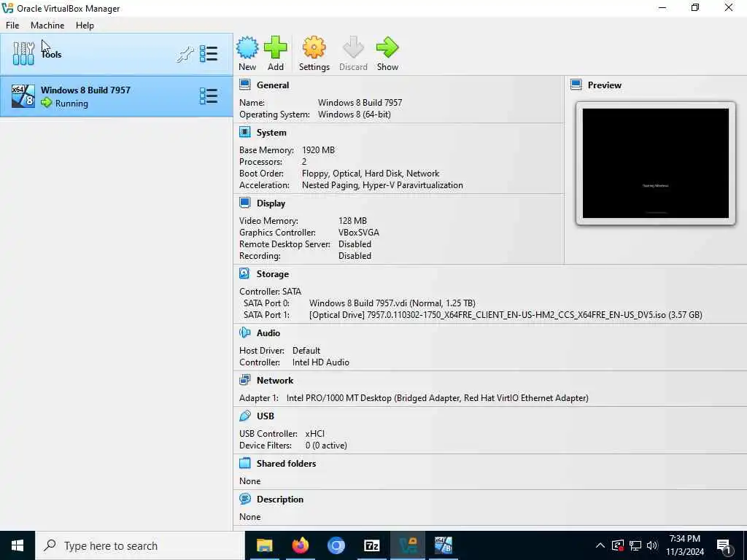Open File Explorer from taskbar
Screen dimensions: 747x560
click(264, 545)
